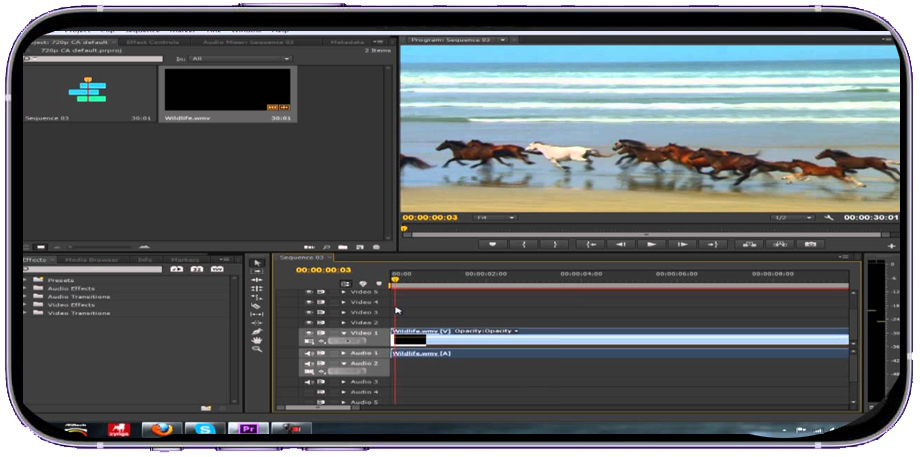The width and height of the screenshot is (920, 457).
Task: Click the Extract button
Action: (x=780, y=245)
